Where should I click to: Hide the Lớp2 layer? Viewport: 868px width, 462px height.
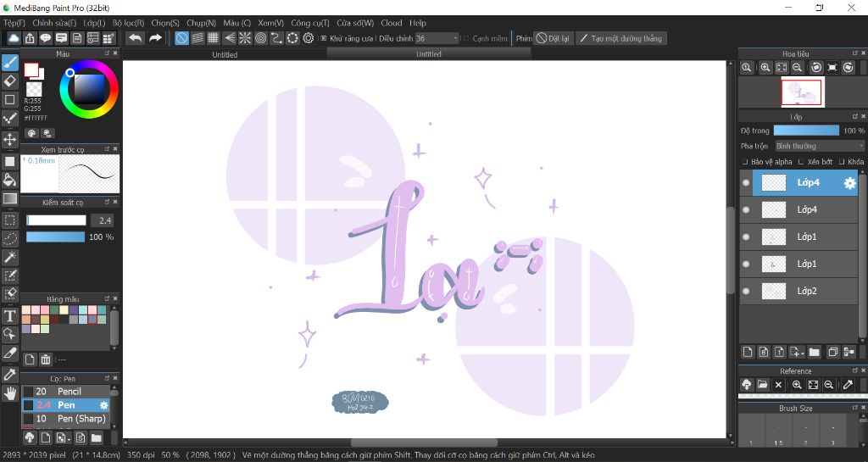click(746, 291)
